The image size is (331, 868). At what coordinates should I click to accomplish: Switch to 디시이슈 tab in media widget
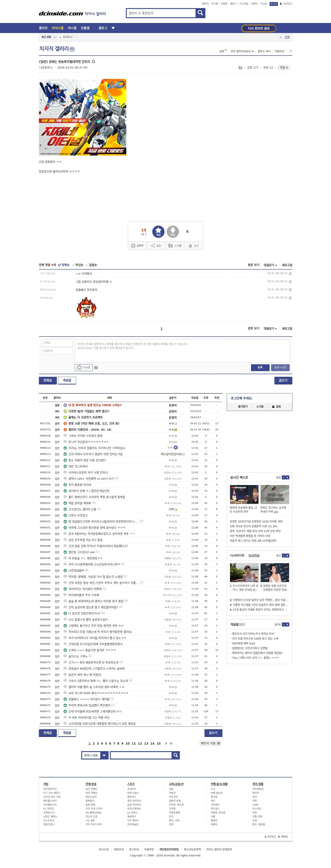[254, 556]
